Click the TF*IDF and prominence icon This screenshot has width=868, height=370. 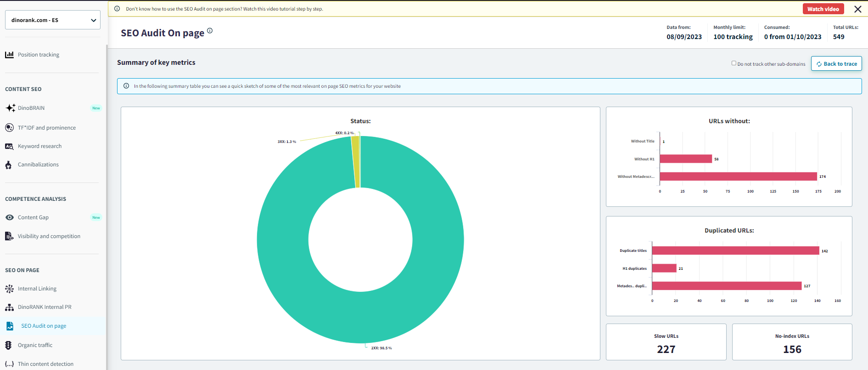coord(9,128)
